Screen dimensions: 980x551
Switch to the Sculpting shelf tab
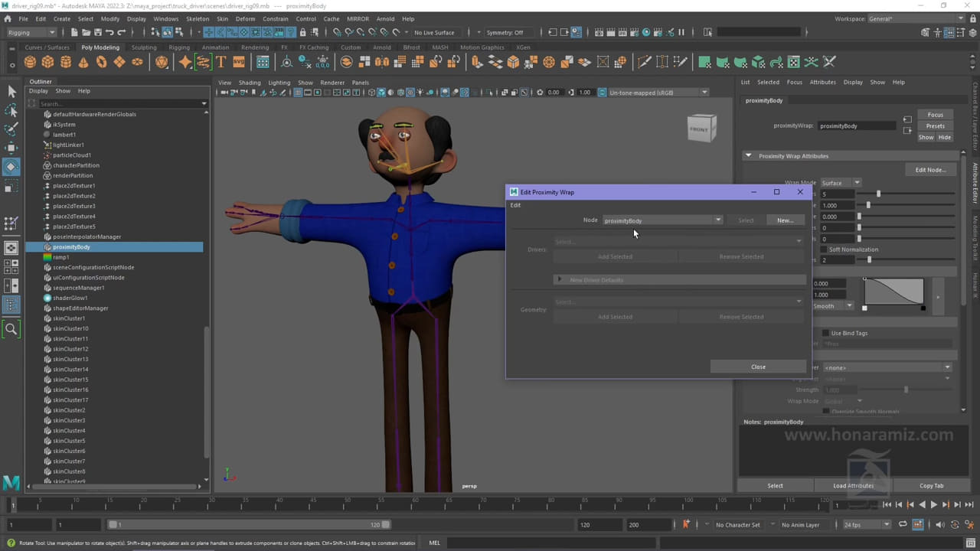[143, 47]
